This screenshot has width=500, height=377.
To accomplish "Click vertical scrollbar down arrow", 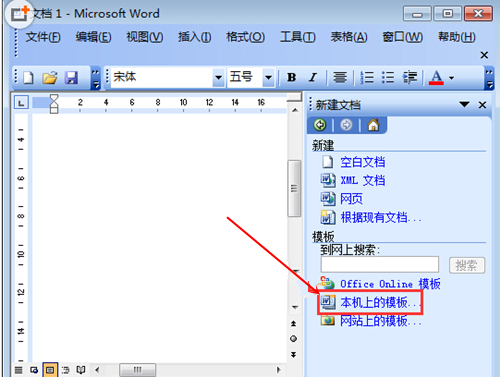I will click(x=295, y=307).
